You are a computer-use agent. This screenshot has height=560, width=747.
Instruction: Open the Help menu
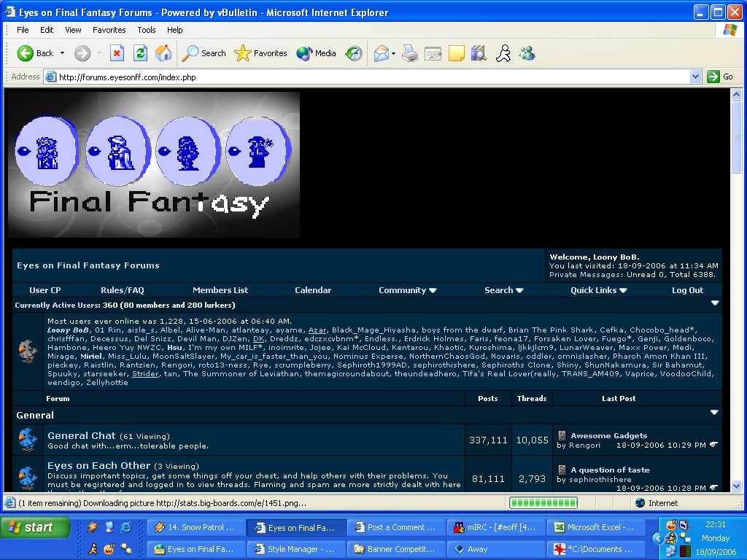[175, 30]
